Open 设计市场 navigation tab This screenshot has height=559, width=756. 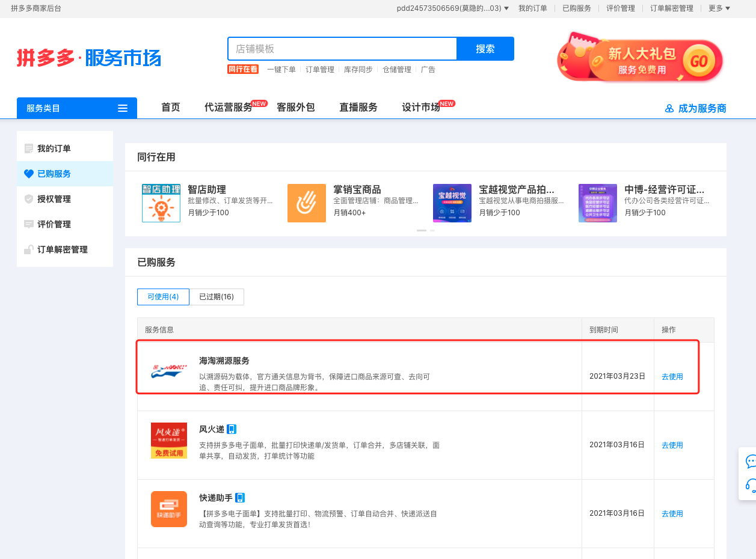click(421, 108)
